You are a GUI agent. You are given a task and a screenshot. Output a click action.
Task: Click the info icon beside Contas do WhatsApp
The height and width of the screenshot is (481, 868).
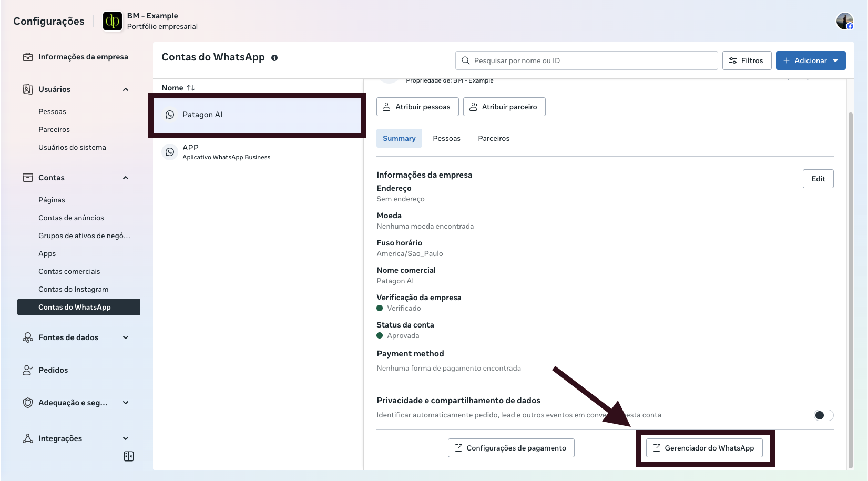pyautogui.click(x=274, y=58)
